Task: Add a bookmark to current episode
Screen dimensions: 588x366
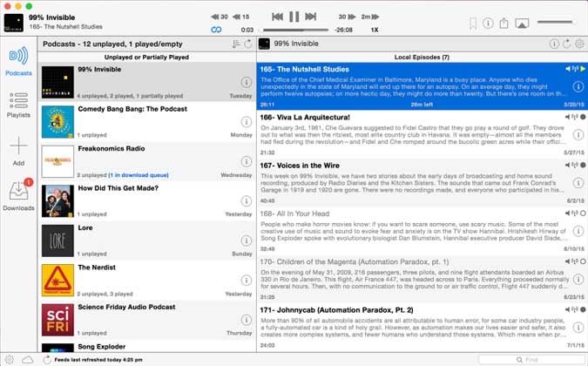Action: pyautogui.click(x=473, y=24)
